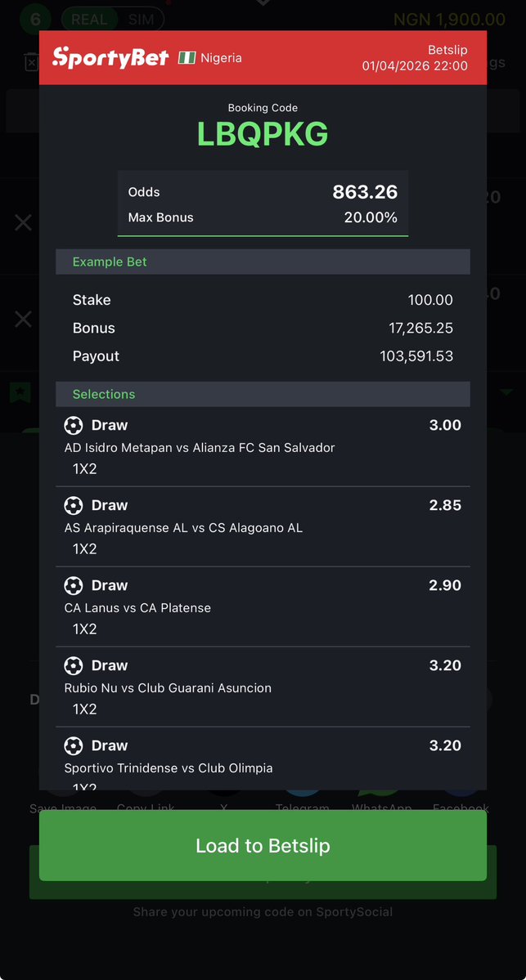526x980 pixels.
Task: Click the Stake value 100.00
Action: [x=430, y=300]
